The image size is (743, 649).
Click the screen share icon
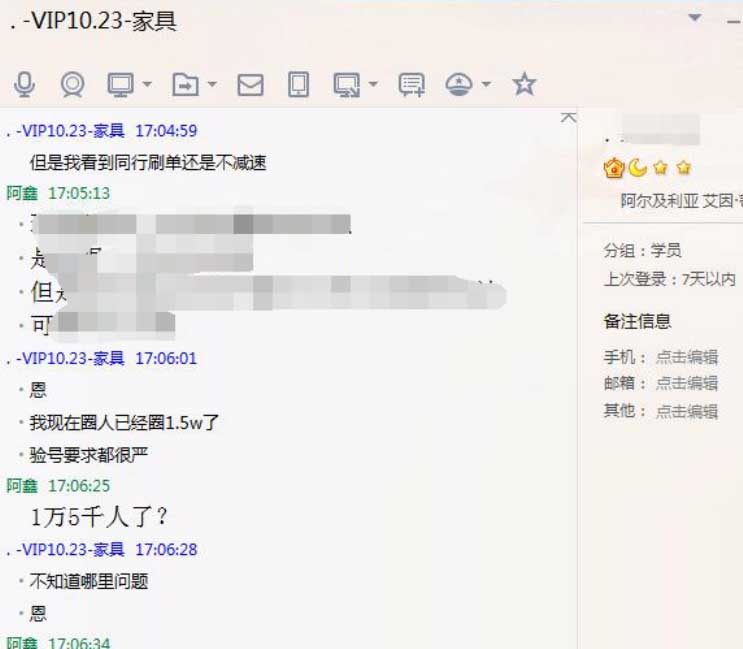[x=347, y=85]
